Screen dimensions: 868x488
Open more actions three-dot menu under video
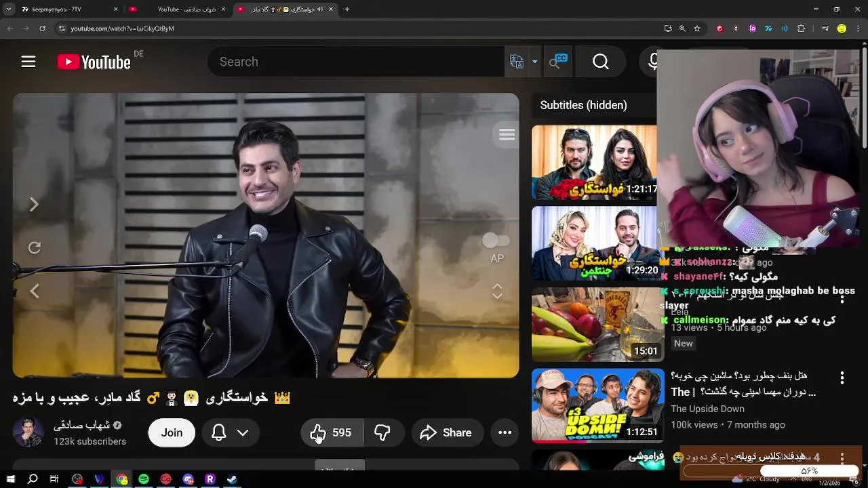[x=505, y=432]
